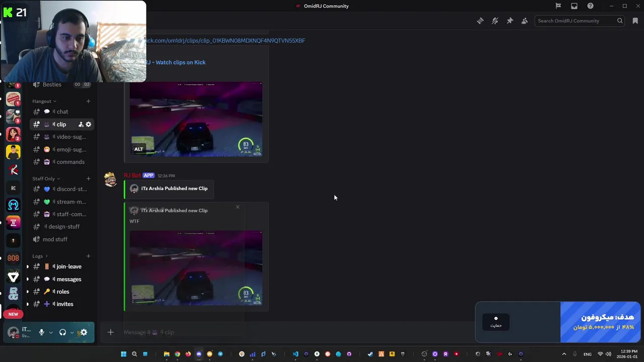
Task: Add a channel to Staff Only category
Action: click(88, 178)
